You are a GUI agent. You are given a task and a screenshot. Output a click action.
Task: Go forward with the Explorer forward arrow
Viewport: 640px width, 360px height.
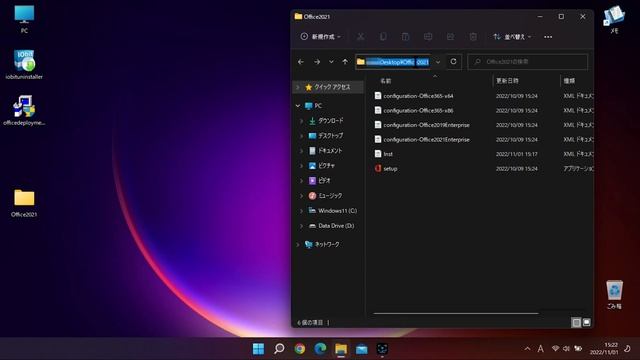[317, 62]
